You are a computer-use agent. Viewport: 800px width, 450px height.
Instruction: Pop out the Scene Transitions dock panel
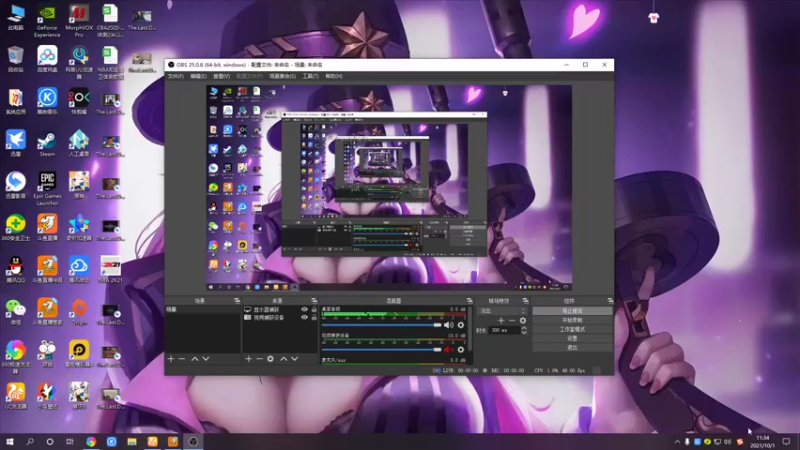click(526, 301)
